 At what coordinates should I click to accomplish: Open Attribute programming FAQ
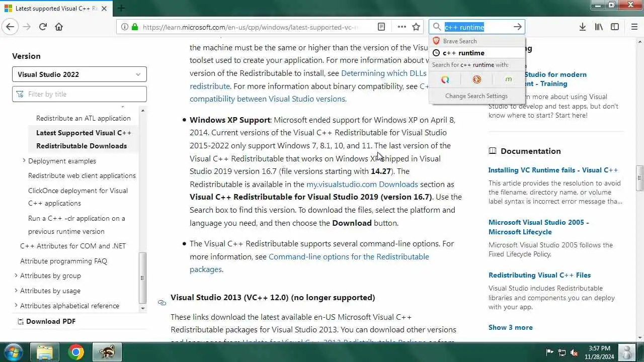63,261
